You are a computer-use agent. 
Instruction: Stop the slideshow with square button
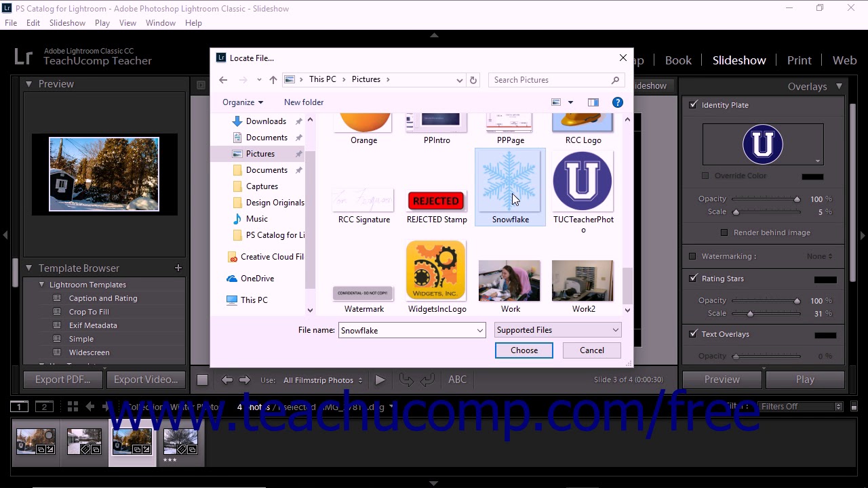click(x=202, y=380)
